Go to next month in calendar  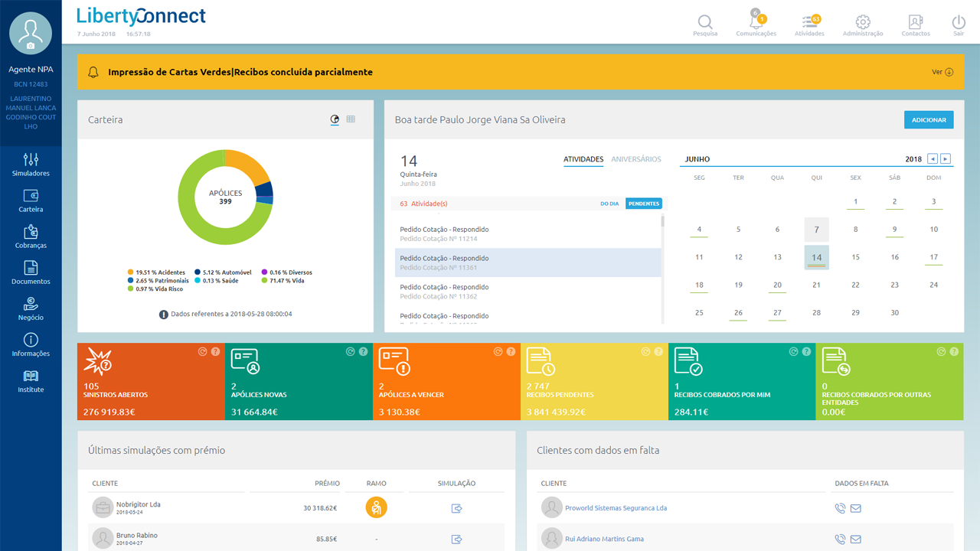point(946,158)
